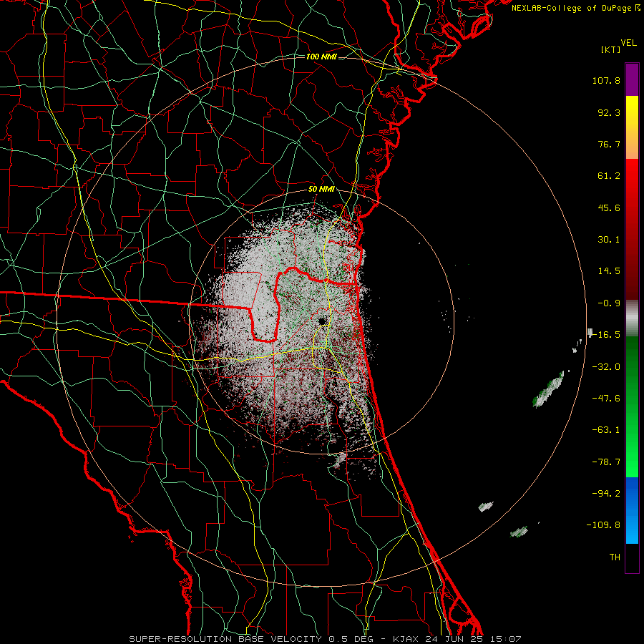Select the -109.8 scale value
644x644 pixels.
(x=603, y=525)
